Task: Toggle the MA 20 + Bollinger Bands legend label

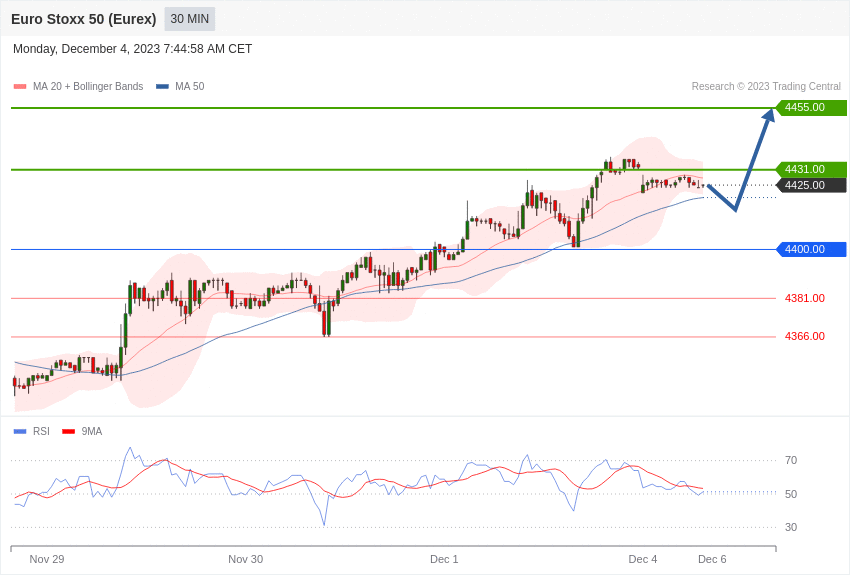Action: point(88,87)
